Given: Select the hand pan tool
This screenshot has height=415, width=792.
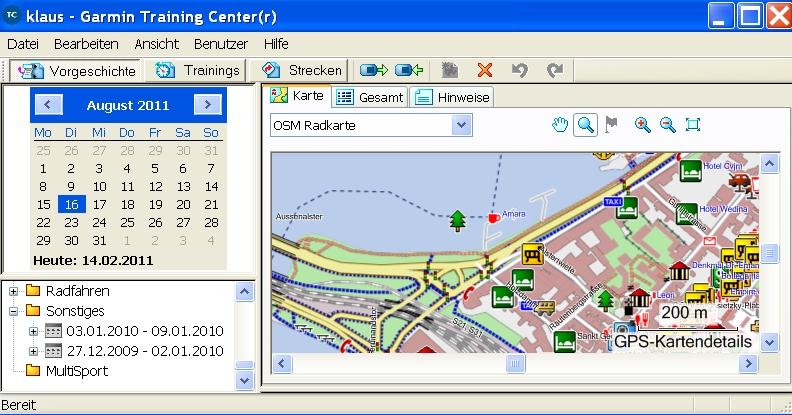Looking at the screenshot, I should coord(560,125).
